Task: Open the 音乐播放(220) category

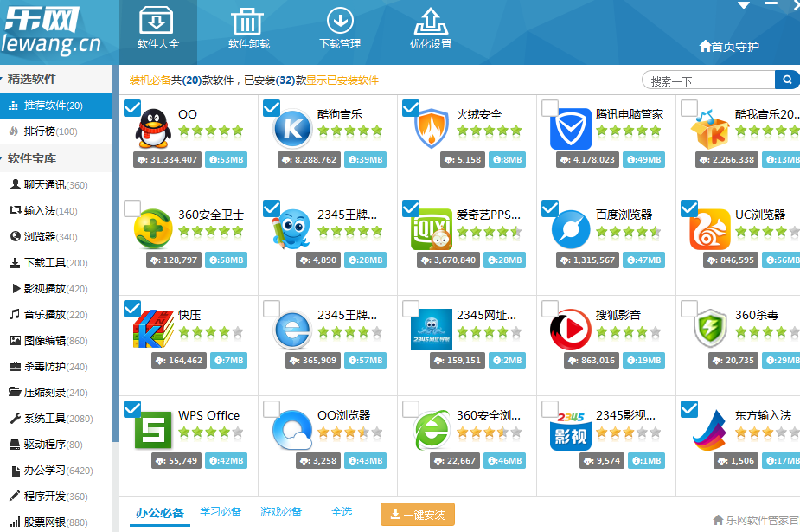Action: [56, 315]
